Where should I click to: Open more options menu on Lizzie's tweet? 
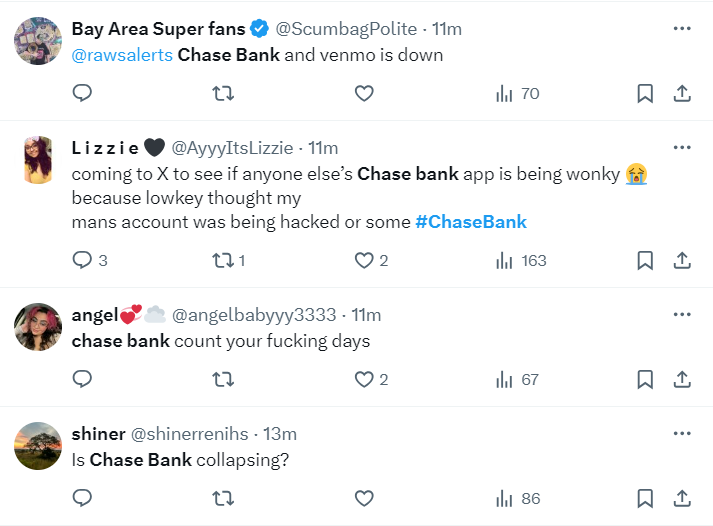pyautogui.click(x=682, y=147)
